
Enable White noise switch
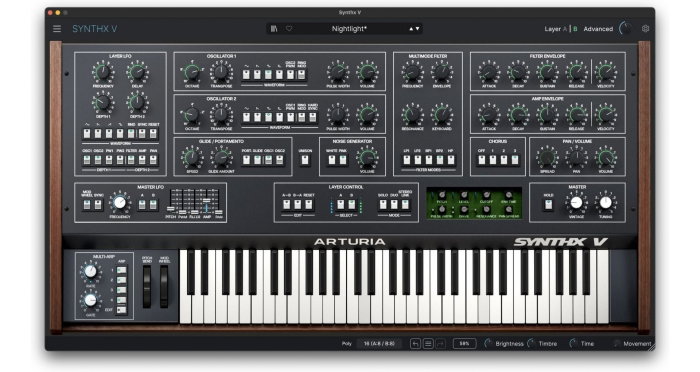(332, 160)
